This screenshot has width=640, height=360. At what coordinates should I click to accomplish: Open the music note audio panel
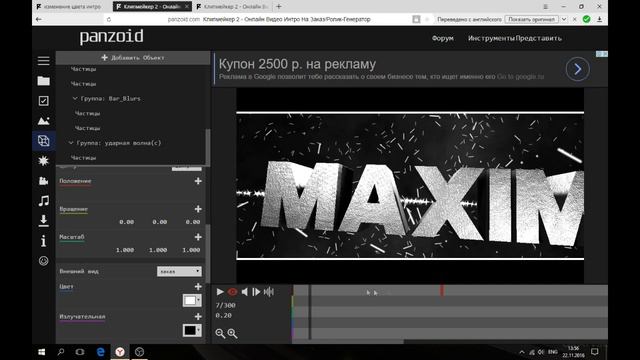(44, 200)
